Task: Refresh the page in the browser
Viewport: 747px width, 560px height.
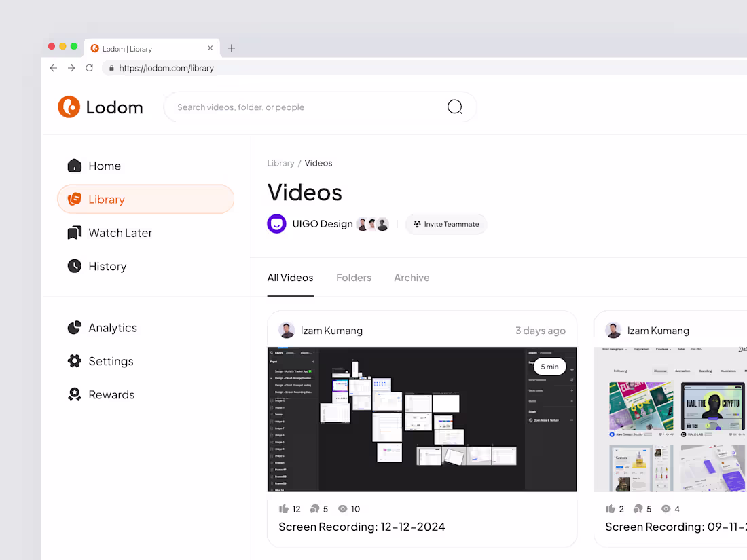Action: click(89, 68)
